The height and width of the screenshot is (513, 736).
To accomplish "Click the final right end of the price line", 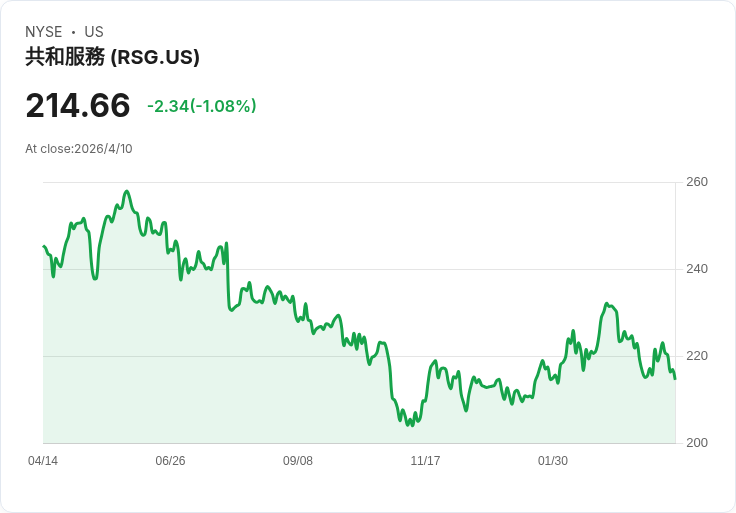I will [675, 379].
